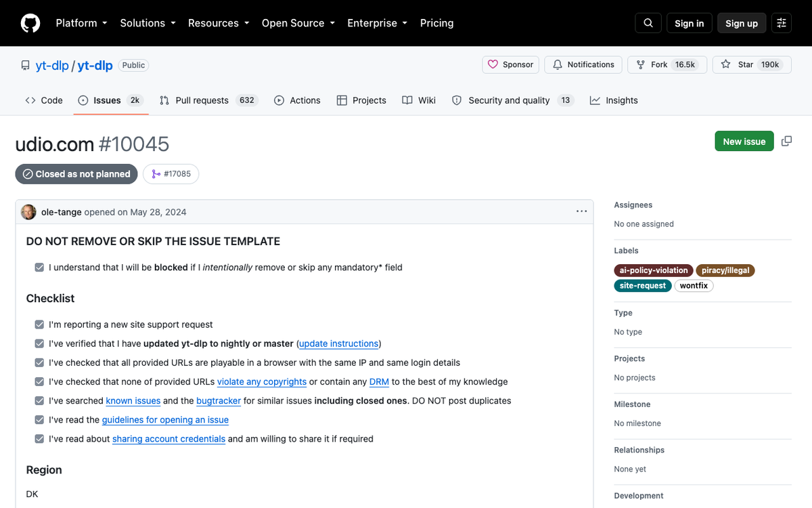Click the 2k counter on Issues tab
Image resolution: width=812 pixels, height=508 pixels.
pyautogui.click(x=135, y=100)
